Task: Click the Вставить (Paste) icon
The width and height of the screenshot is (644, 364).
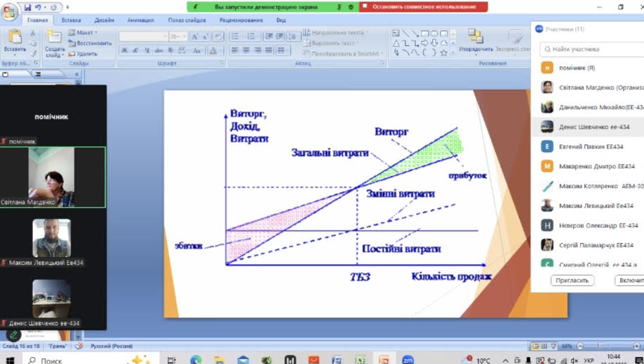Action: [14, 38]
